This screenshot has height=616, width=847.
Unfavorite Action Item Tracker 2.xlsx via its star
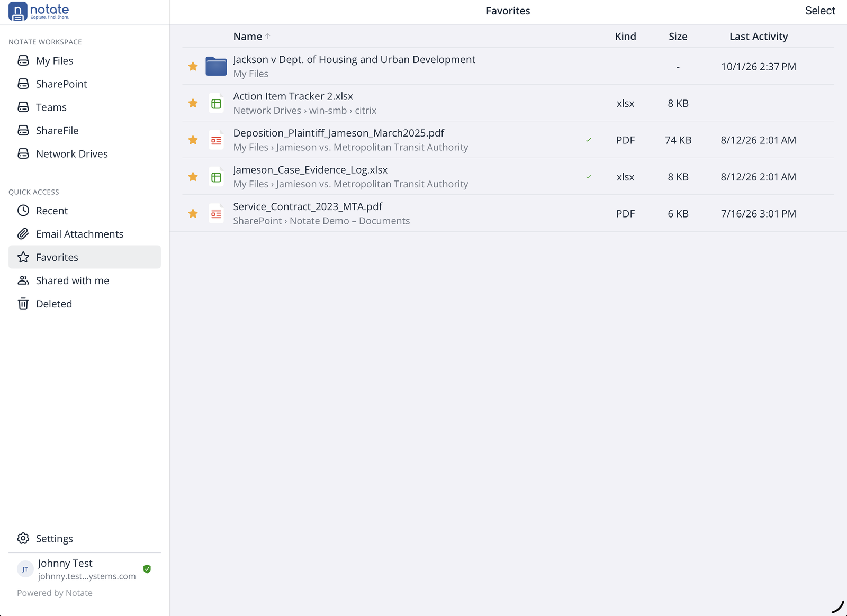193,103
